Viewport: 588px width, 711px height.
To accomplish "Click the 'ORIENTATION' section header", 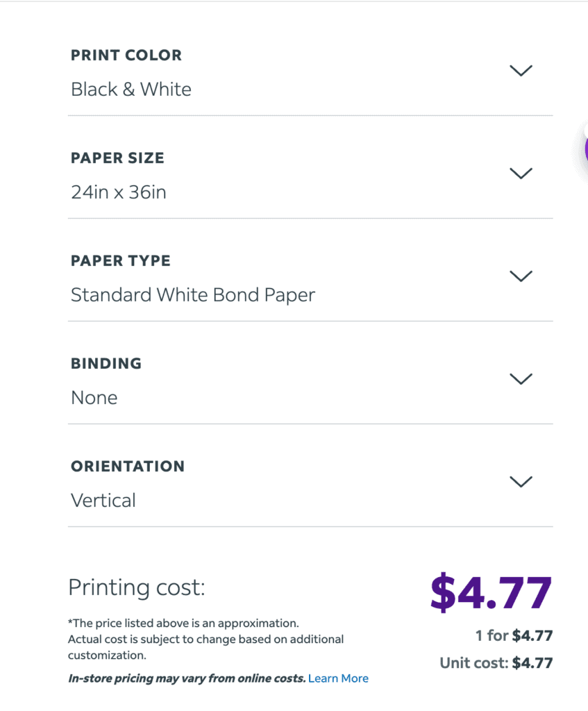I will click(128, 467).
